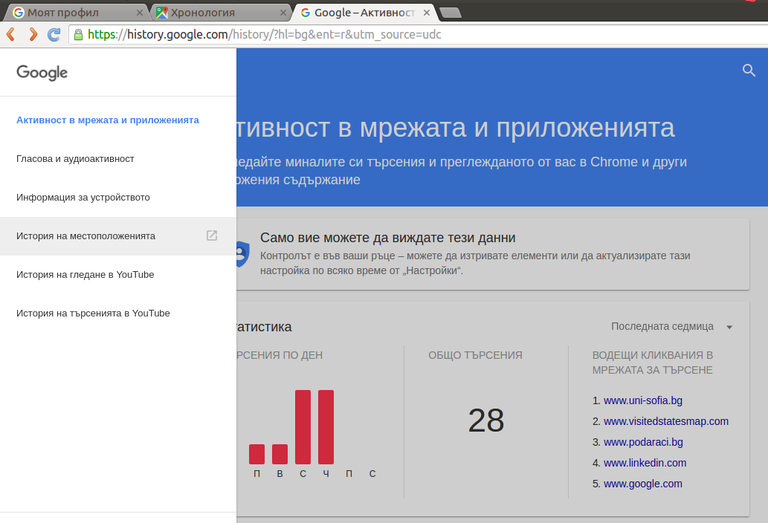Reload the page with the refresh icon
The width and height of the screenshot is (768, 523).
[x=54, y=34]
